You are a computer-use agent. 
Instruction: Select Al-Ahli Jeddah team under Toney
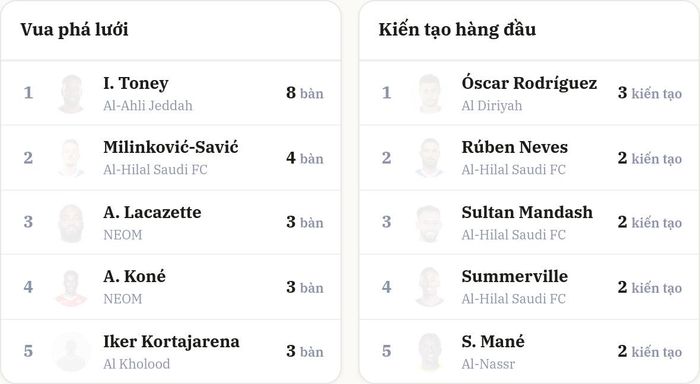(148, 106)
